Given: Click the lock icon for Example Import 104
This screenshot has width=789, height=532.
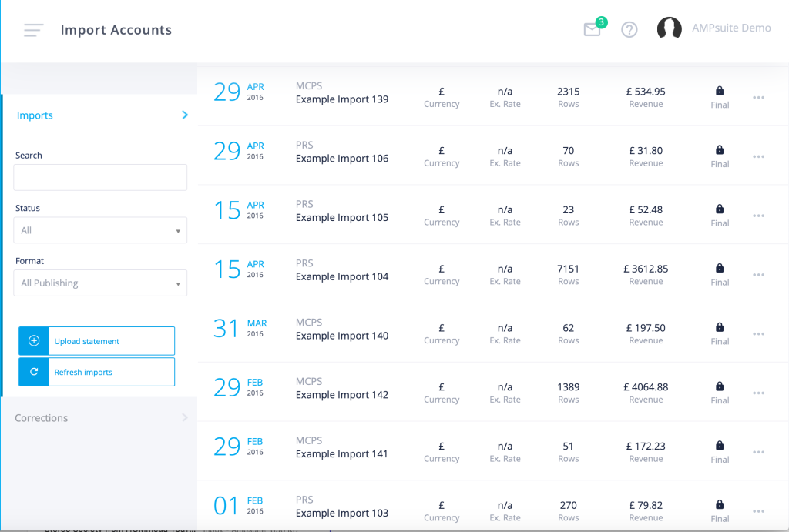Looking at the screenshot, I should point(720,268).
